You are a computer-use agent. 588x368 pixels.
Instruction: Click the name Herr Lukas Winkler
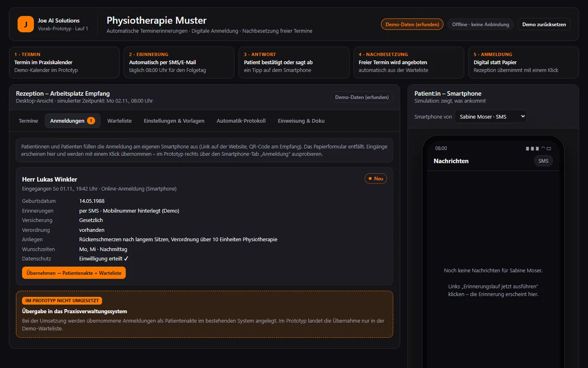click(50, 179)
